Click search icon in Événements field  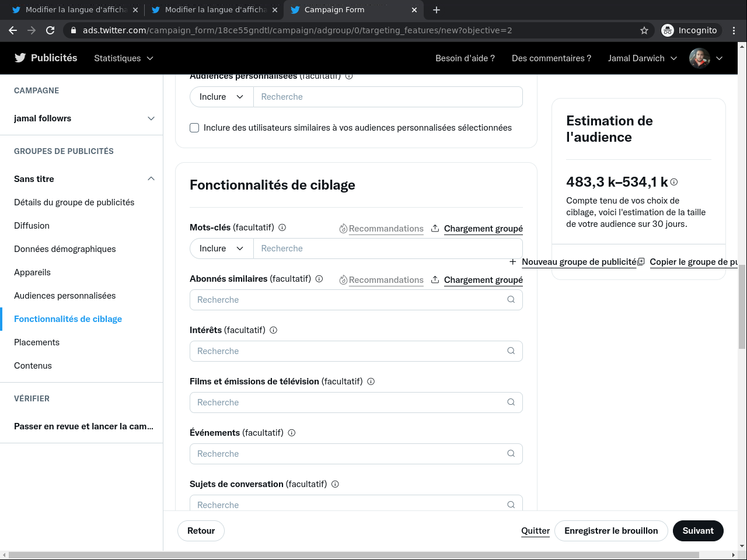[511, 454]
